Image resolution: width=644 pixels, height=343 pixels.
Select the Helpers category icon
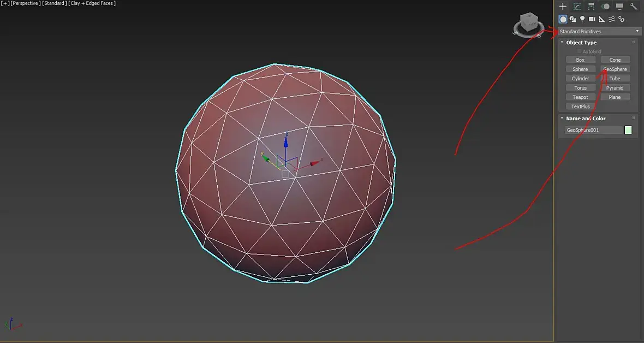601,19
